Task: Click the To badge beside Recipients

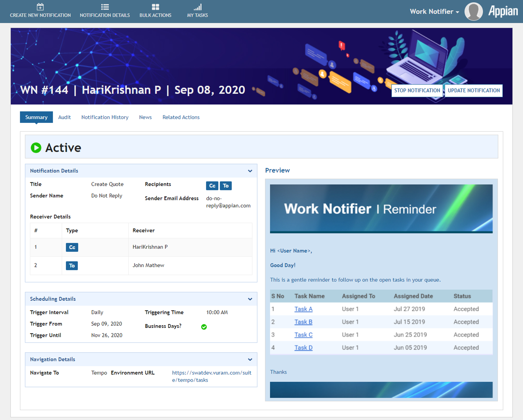Action: 226,186
